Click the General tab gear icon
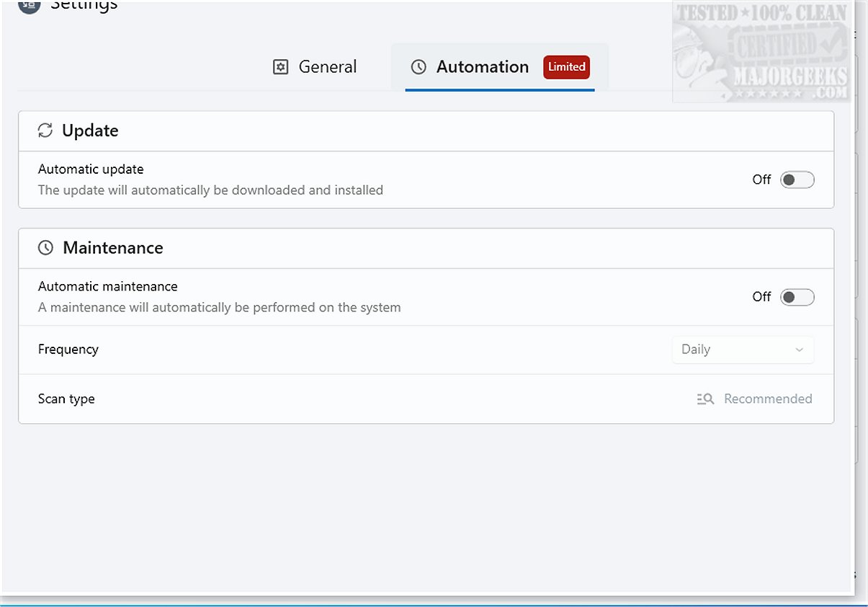 pyautogui.click(x=280, y=67)
